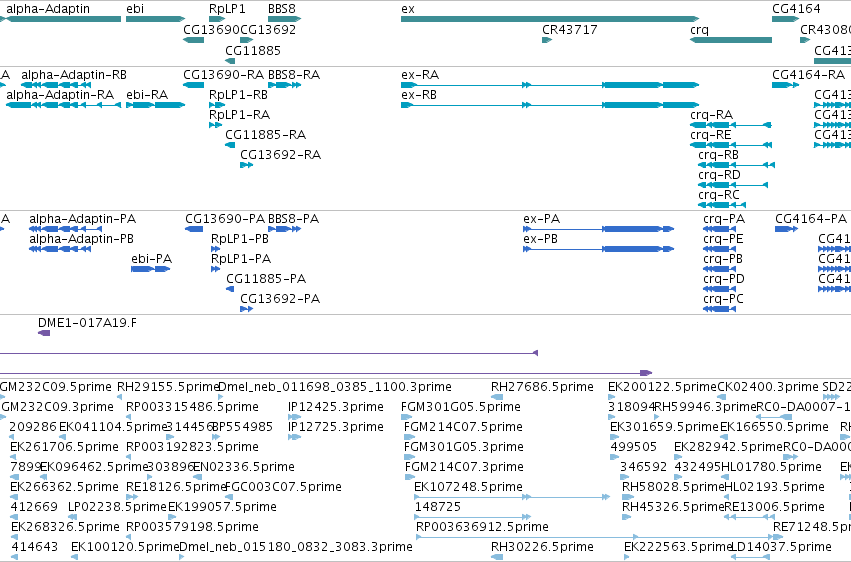Click the DME1-017A19.F feature label
The image size is (851, 562).
(87, 323)
